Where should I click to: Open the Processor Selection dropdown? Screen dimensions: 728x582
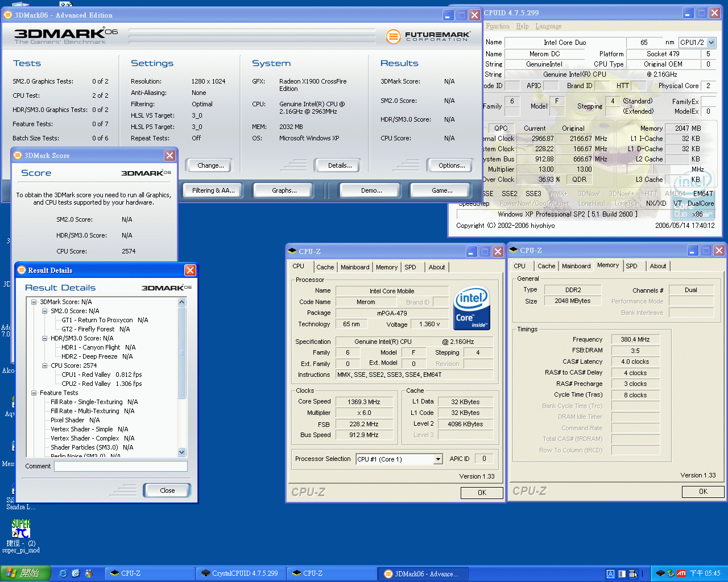[x=438, y=459]
